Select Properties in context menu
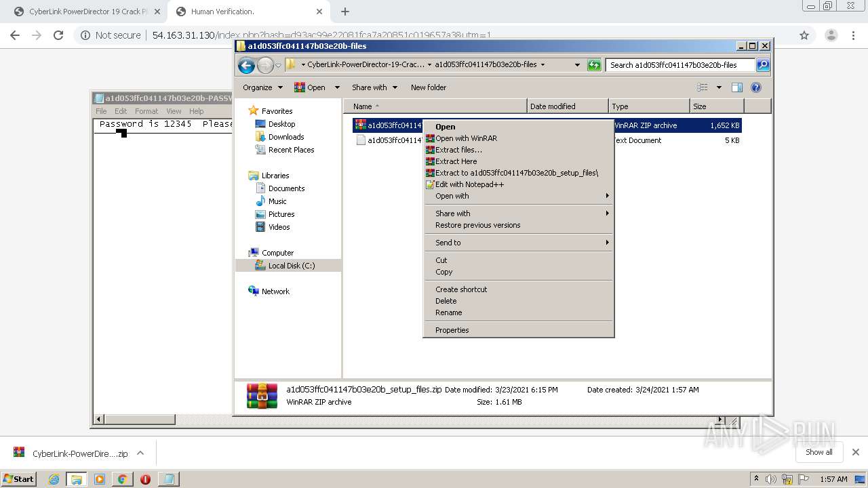Screen dimensions: 868x488 point(518,330)
